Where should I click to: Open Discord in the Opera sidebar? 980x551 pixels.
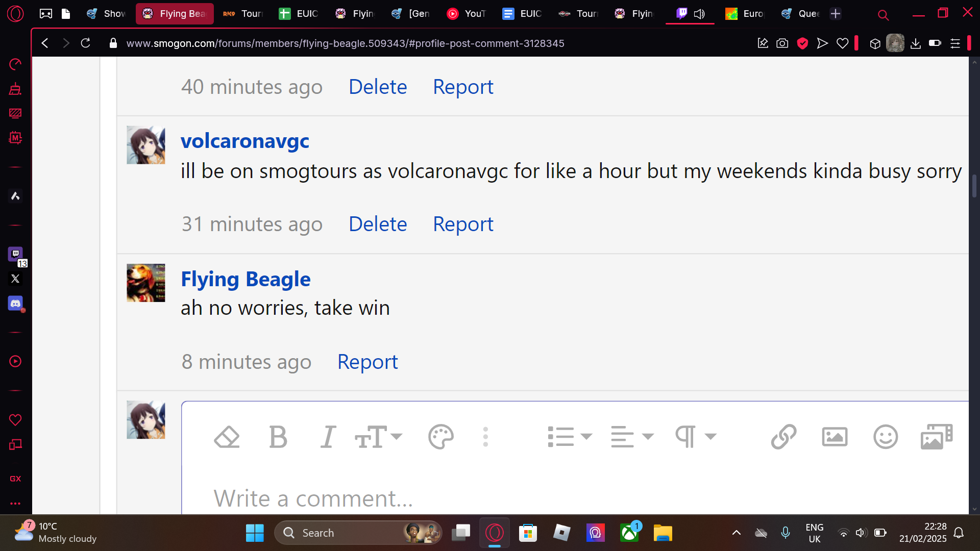click(x=15, y=304)
